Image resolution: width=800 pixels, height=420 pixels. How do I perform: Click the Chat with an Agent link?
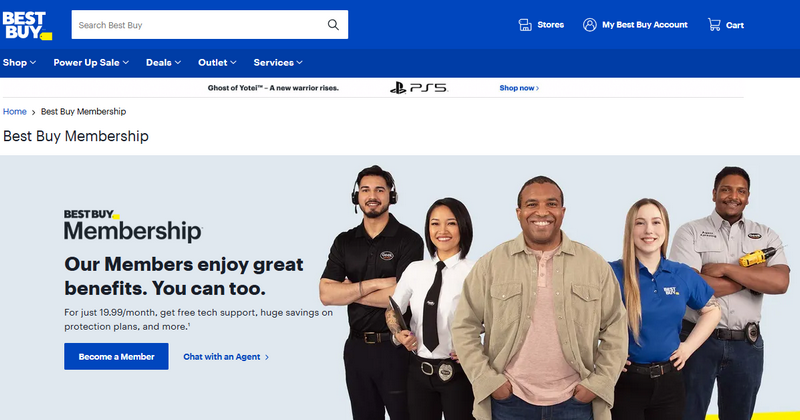tap(220, 357)
